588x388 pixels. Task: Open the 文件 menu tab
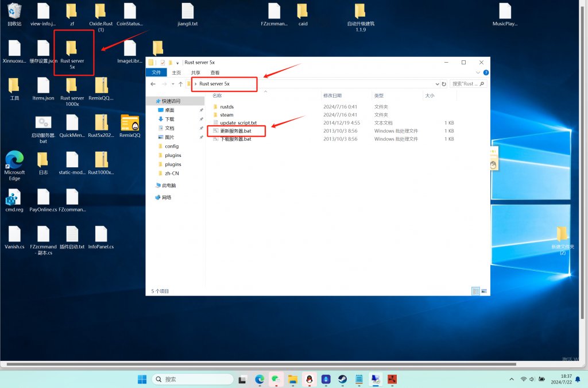pyautogui.click(x=156, y=73)
